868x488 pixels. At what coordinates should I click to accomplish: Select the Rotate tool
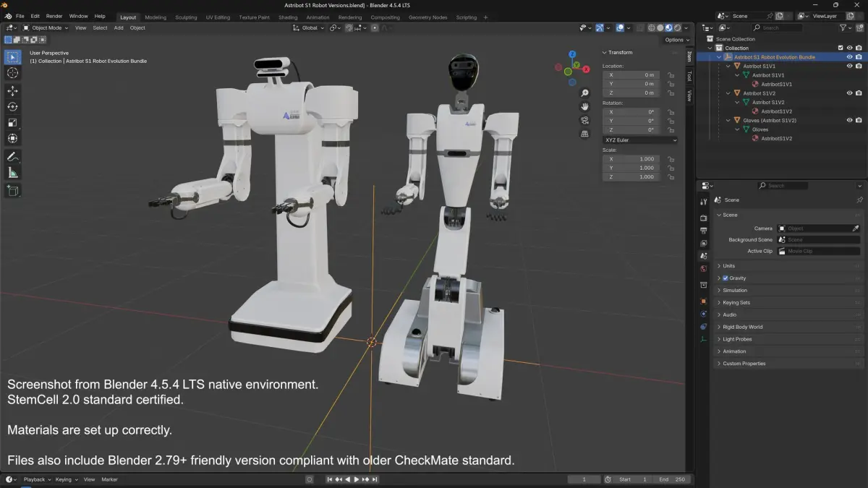[x=13, y=107]
